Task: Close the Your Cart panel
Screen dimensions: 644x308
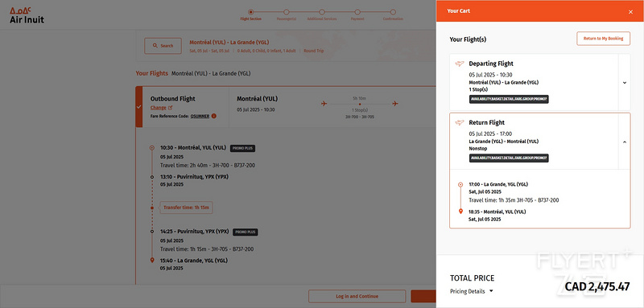Action: click(x=630, y=12)
